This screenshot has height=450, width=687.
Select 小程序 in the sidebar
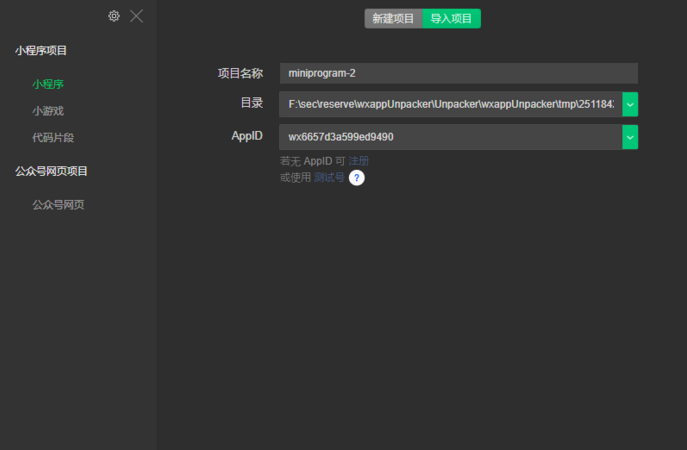(48, 84)
